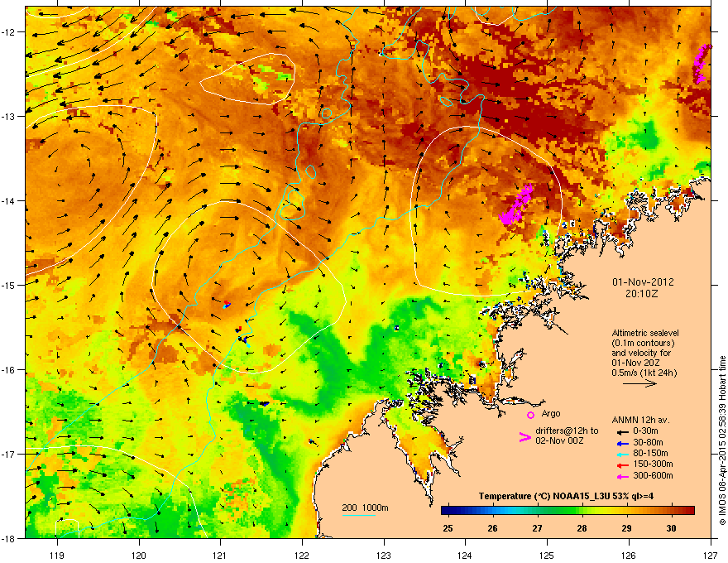Click the 0.5m/s velocity scale arrow
Viewport: 728px width, 563px height.
point(639,383)
